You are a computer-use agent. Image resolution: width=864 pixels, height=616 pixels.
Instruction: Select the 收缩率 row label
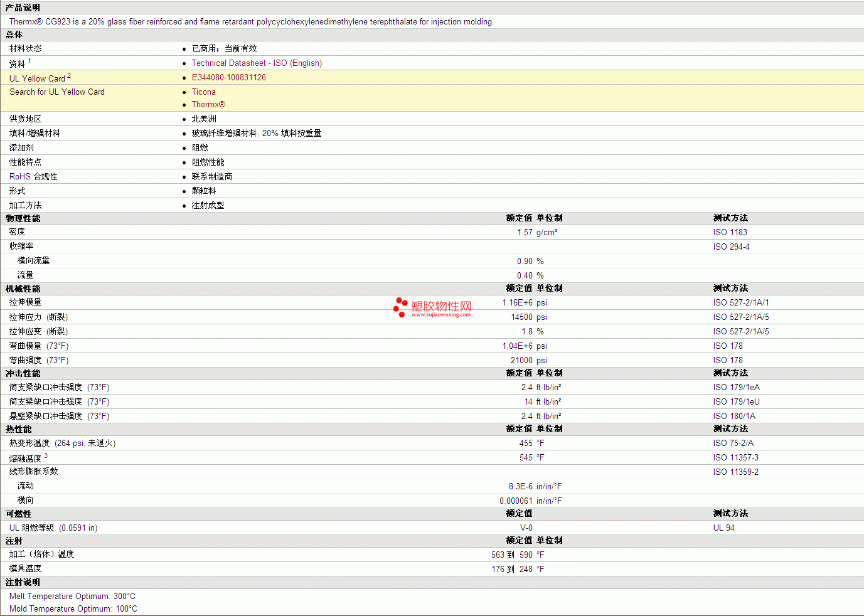click(x=22, y=247)
